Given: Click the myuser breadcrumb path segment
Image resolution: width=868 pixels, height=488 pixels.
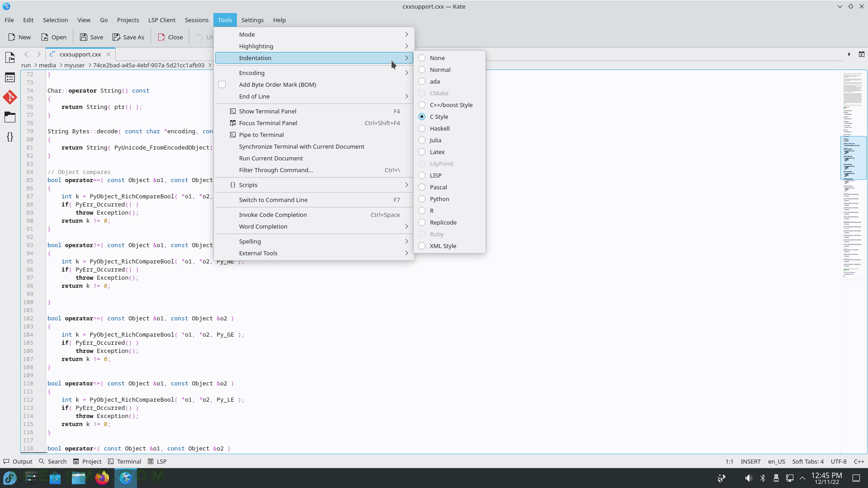Looking at the screenshot, I should (x=75, y=65).
